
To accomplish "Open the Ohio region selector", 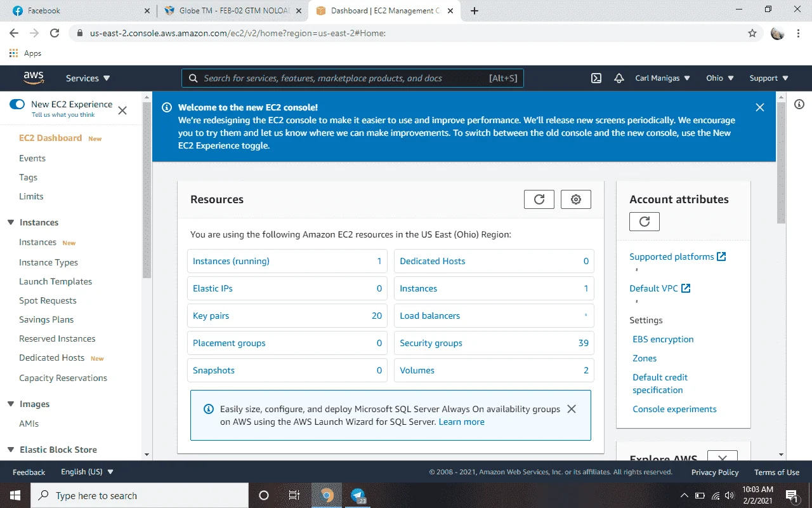I will pos(720,78).
